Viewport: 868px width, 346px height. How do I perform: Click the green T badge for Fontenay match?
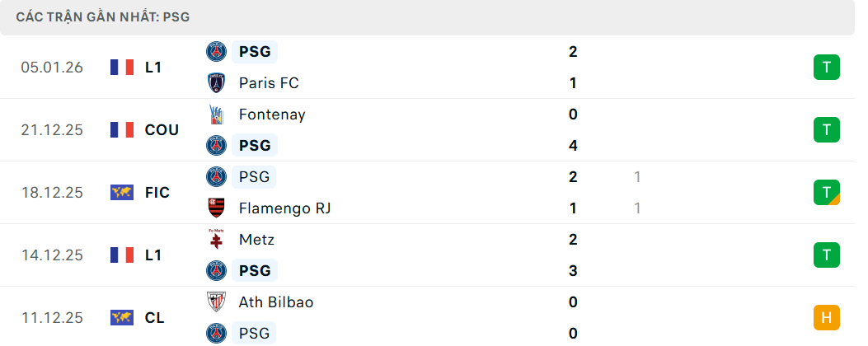826,130
